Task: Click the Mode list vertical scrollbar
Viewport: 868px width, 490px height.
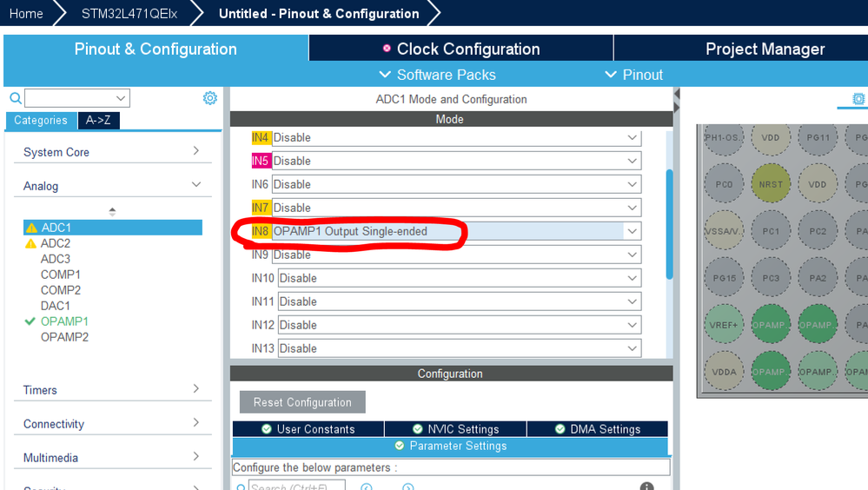Action: point(669,224)
